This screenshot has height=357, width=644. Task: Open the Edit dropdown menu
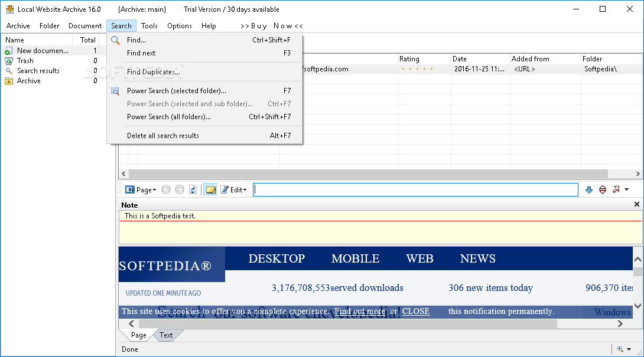tap(234, 189)
